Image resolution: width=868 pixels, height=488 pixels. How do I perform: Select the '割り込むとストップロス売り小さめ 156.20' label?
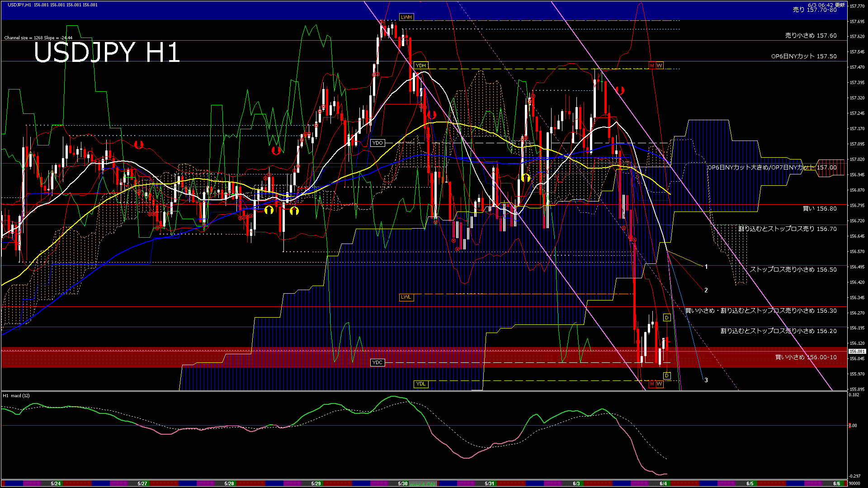(x=778, y=331)
